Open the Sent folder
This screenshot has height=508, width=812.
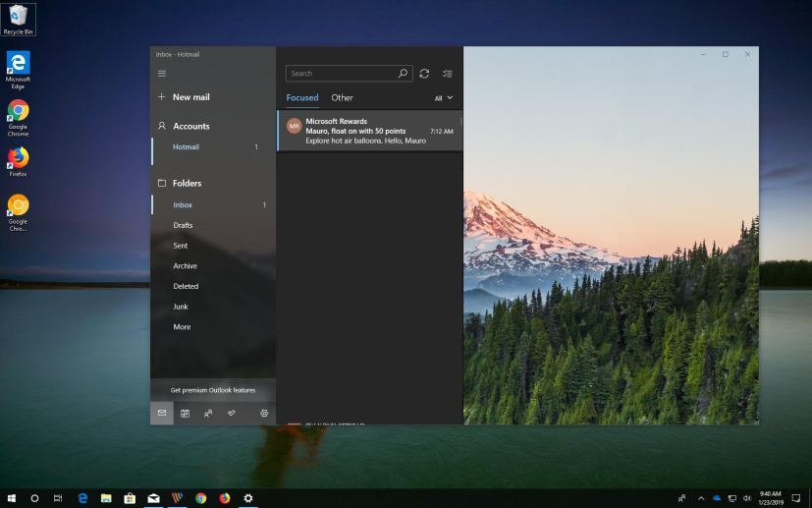(181, 246)
